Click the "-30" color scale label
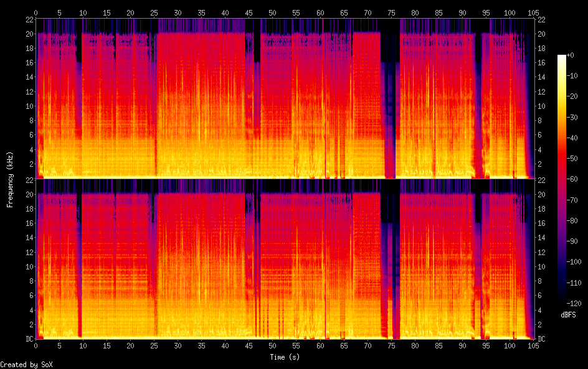 572,117
